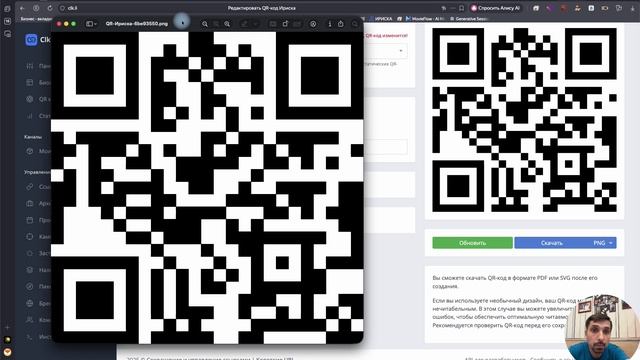This screenshot has height=360, width=640.
Task: Open the statistics chart item in the sidebar
Action: coord(38,116)
